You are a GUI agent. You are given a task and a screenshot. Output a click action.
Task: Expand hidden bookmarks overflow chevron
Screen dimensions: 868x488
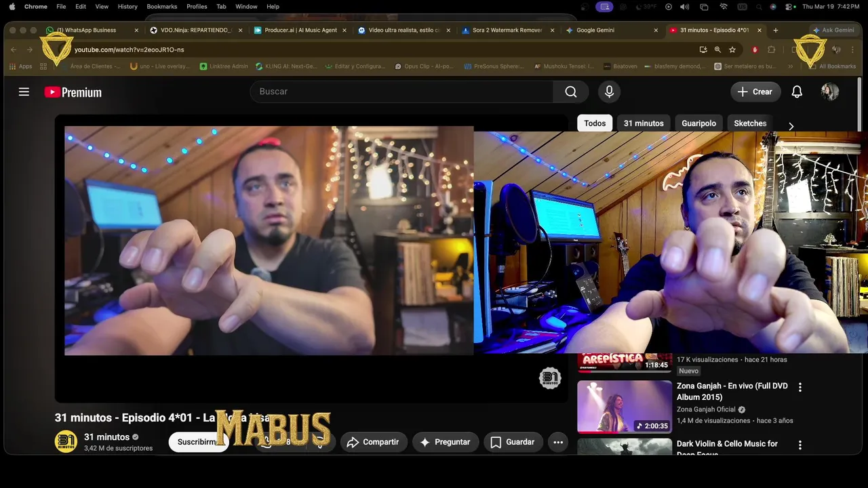pos(790,66)
